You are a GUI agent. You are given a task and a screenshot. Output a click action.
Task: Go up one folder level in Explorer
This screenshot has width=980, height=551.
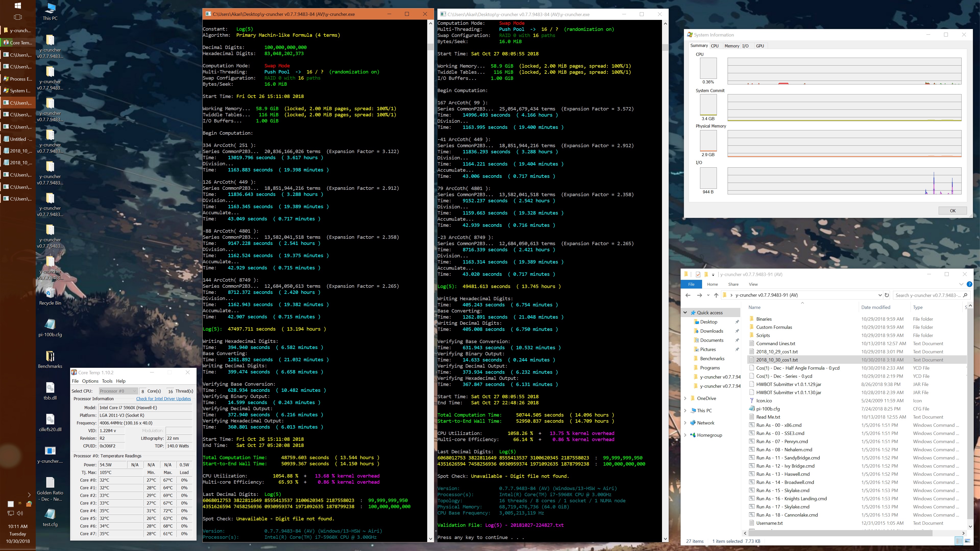point(716,295)
